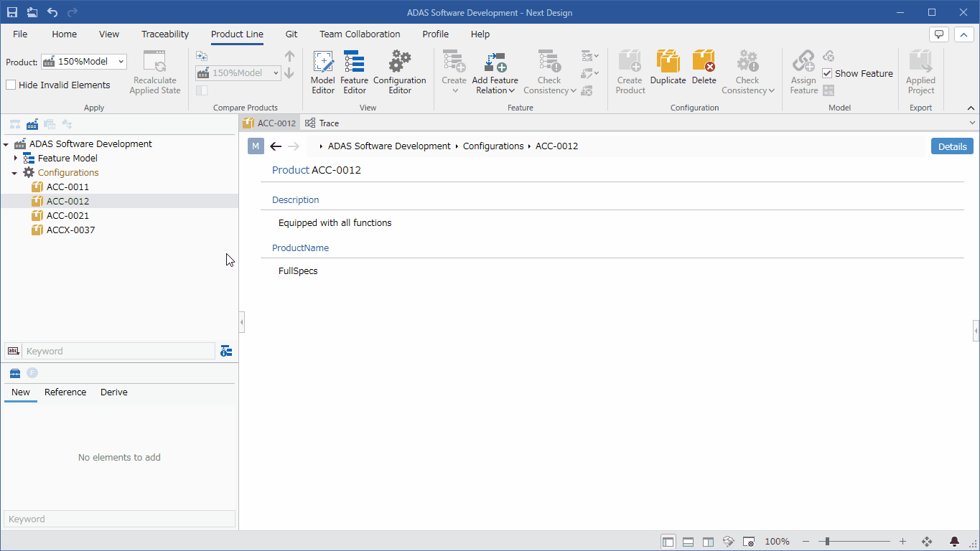Switch to the Traceability ribbon tab

point(165,34)
